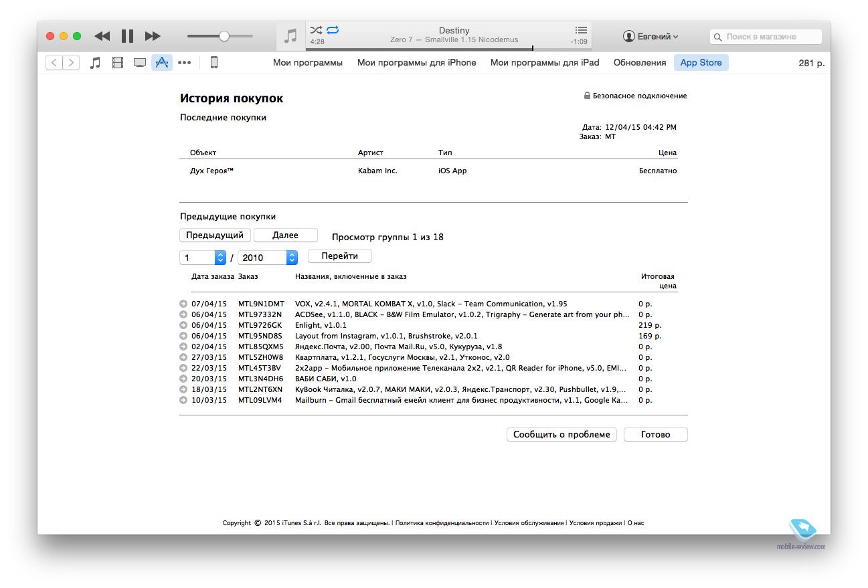Screen dimensions: 868x588
Task: Toggle shuffle playback icon
Action: pos(316,30)
